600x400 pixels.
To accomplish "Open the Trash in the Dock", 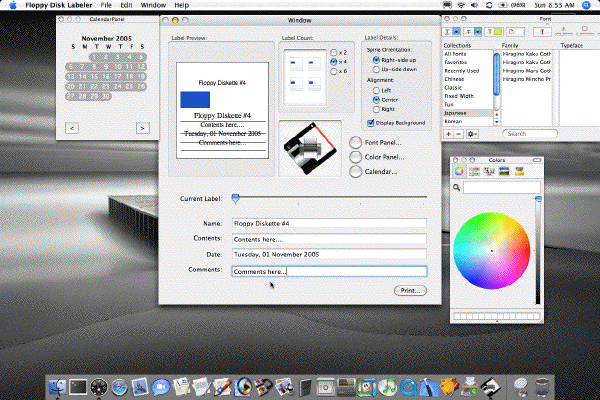I will tap(542, 387).
